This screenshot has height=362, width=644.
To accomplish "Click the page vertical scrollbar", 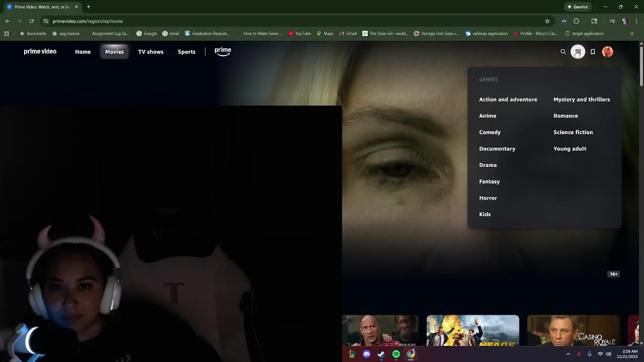I will pos(641,67).
